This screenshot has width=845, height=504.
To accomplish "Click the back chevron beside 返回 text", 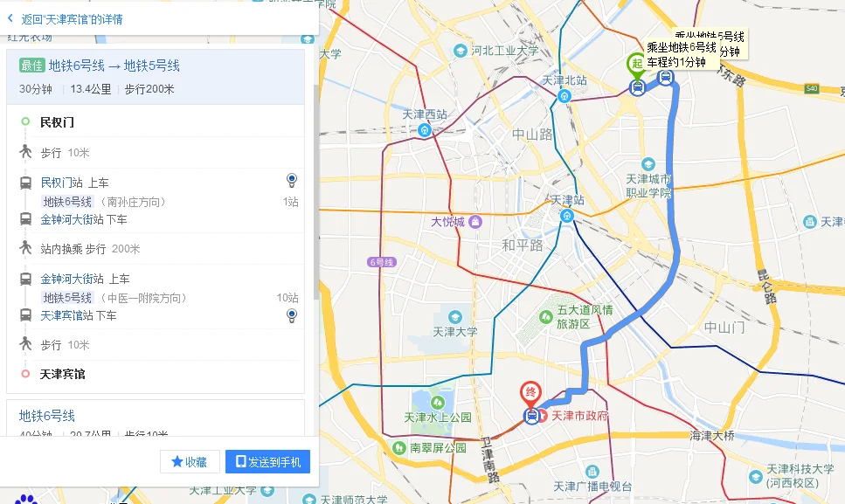I will (x=9, y=17).
